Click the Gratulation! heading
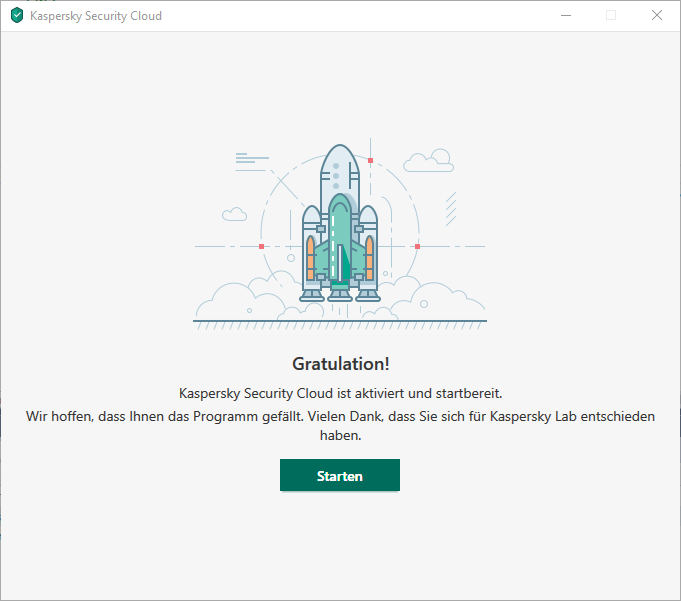The width and height of the screenshot is (681, 601). tap(340, 363)
